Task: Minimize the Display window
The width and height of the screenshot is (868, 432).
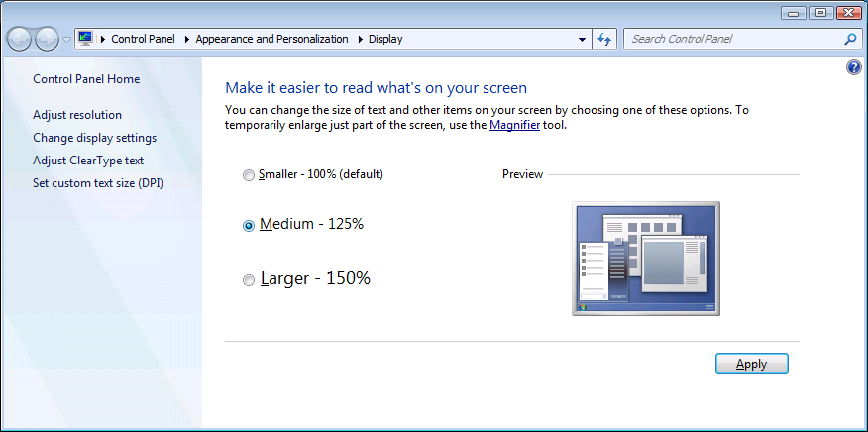Action: 795,13
